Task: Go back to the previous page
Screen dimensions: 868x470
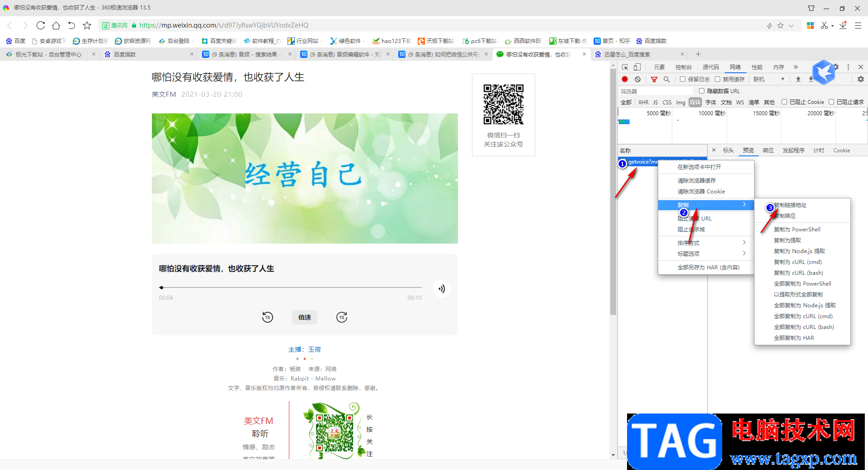Action: coord(10,25)
